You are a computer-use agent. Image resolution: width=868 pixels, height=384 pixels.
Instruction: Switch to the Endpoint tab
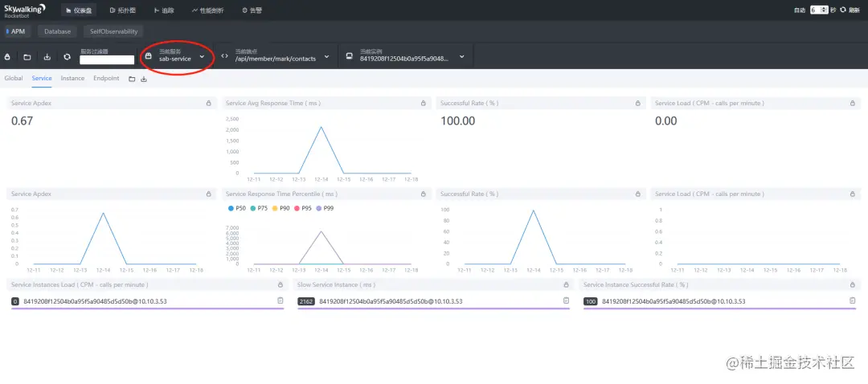click(x=106, y=79)
